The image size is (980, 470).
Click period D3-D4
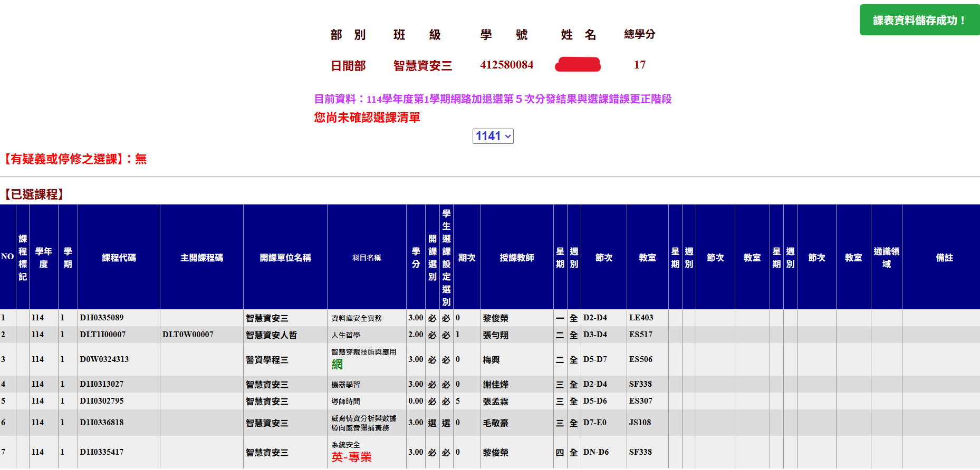pos(595,335)
